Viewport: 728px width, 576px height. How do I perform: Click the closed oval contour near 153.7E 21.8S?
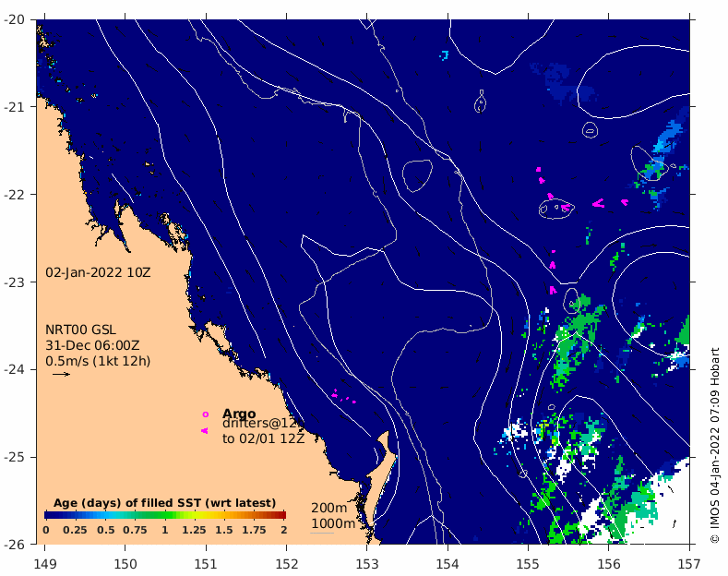tap(417, 175)
